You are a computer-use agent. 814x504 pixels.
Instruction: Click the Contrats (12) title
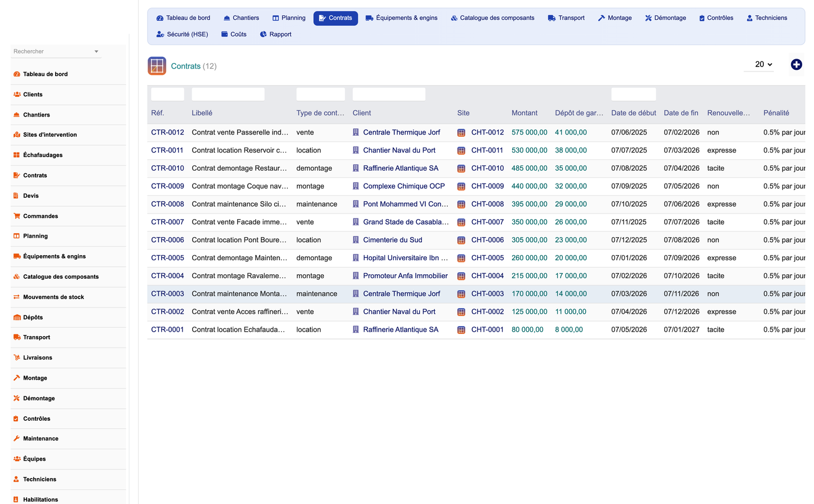194,66
